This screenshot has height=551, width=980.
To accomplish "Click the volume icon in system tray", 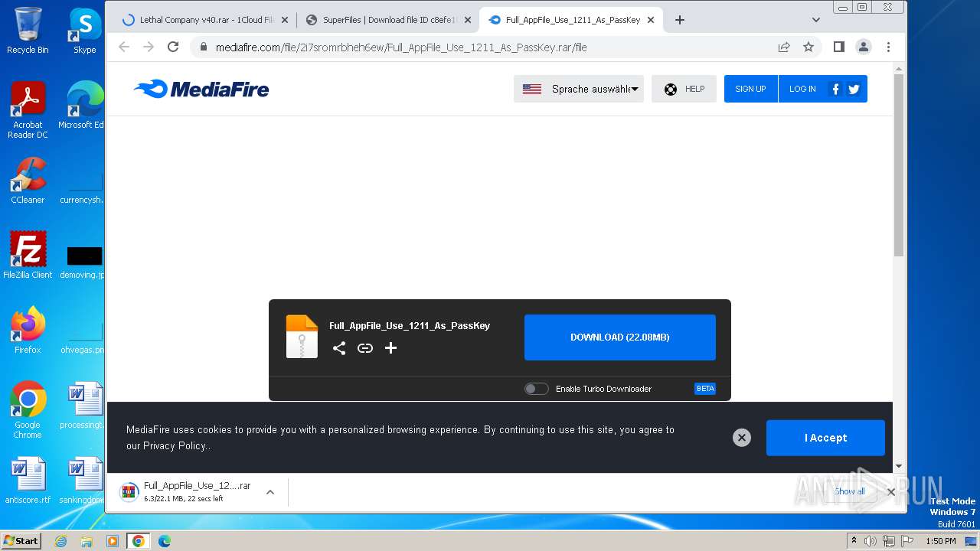I will pos(871,541).
